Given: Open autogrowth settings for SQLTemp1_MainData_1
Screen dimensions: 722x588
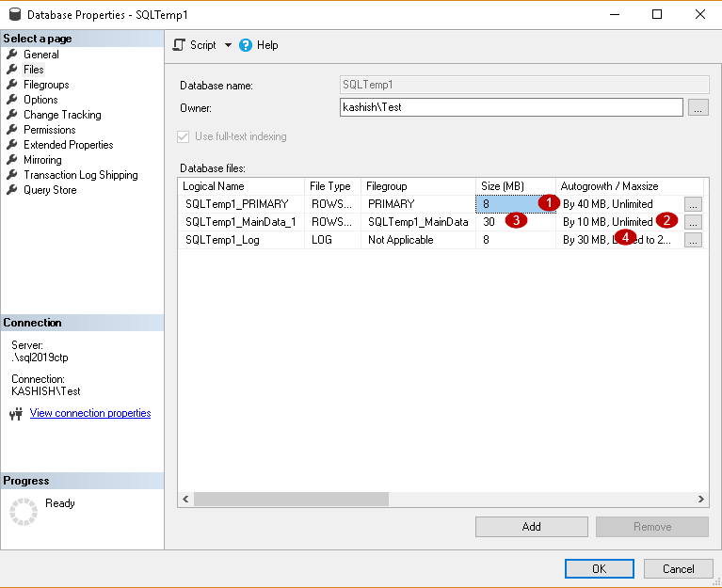Looking at the screenshot, I should [693, 222].
